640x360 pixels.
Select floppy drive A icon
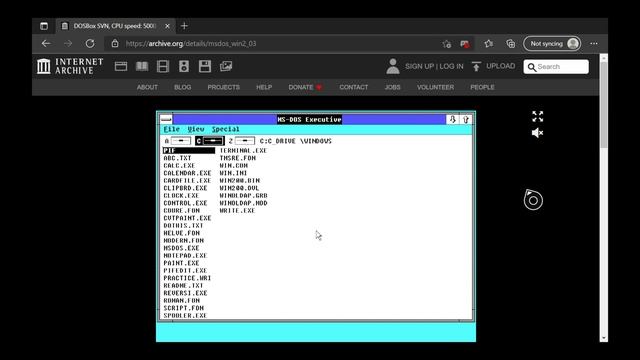coord(180,141)
